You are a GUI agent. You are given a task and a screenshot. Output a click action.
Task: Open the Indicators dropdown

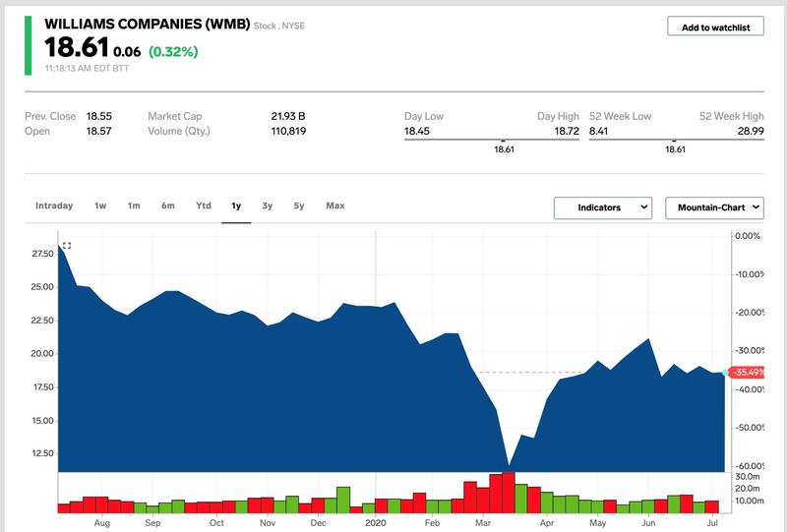click(x=603, y=207)
